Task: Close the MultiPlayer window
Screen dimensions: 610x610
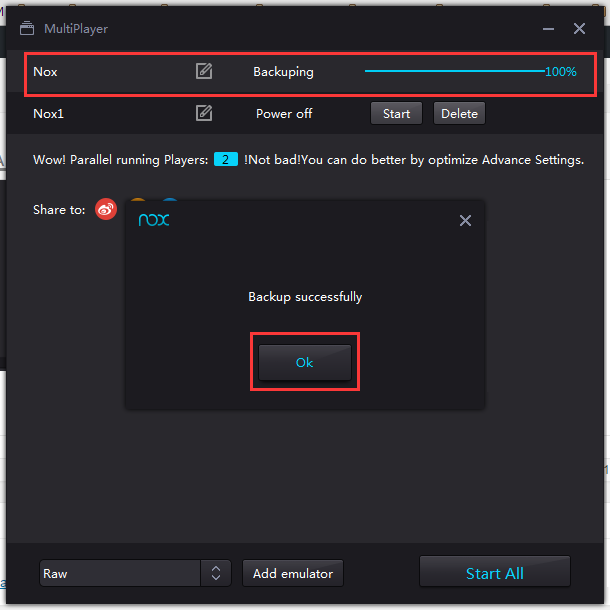Action: [x=579, y=28]
